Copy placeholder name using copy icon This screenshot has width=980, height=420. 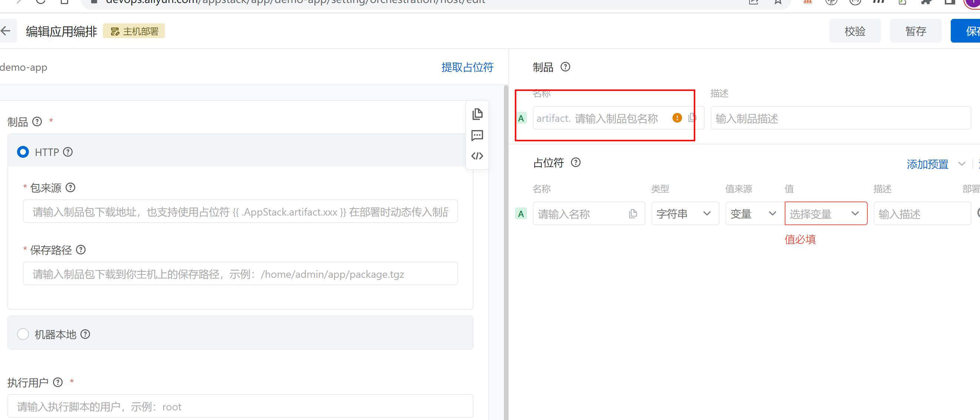pos(633,214)
